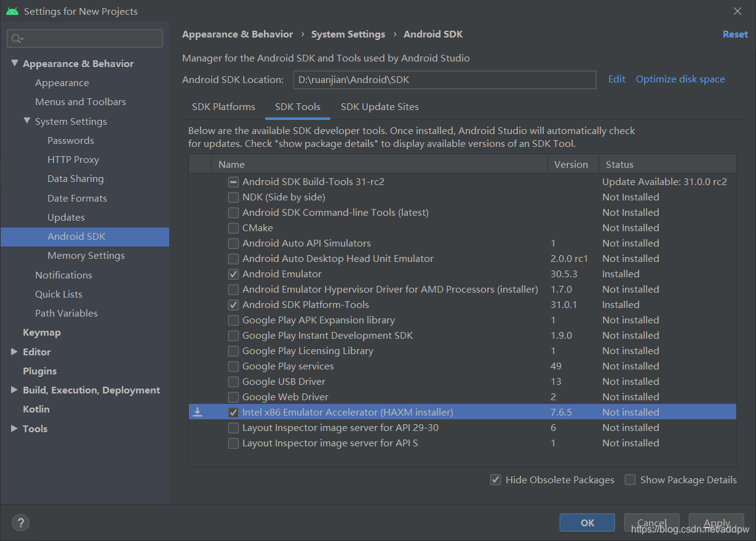Check Android Auto API Simulators
This screenshot has height=541, width=756.
point(233,243)
